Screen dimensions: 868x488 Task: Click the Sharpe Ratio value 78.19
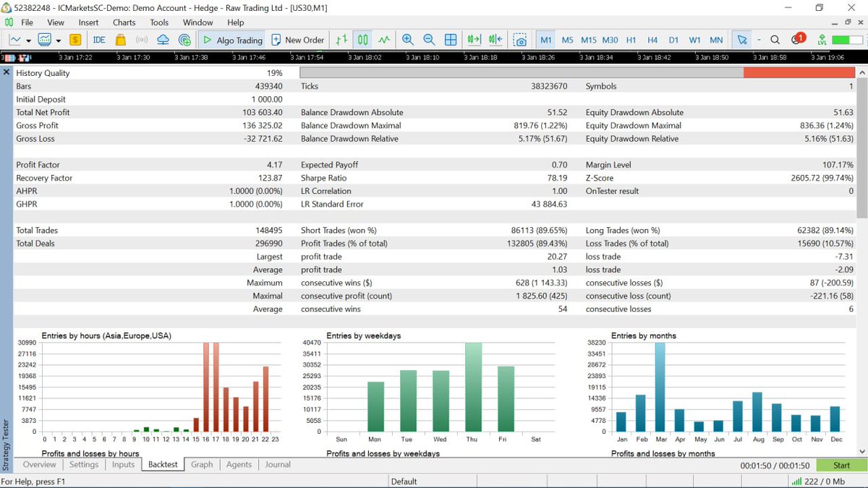(556, 178)
